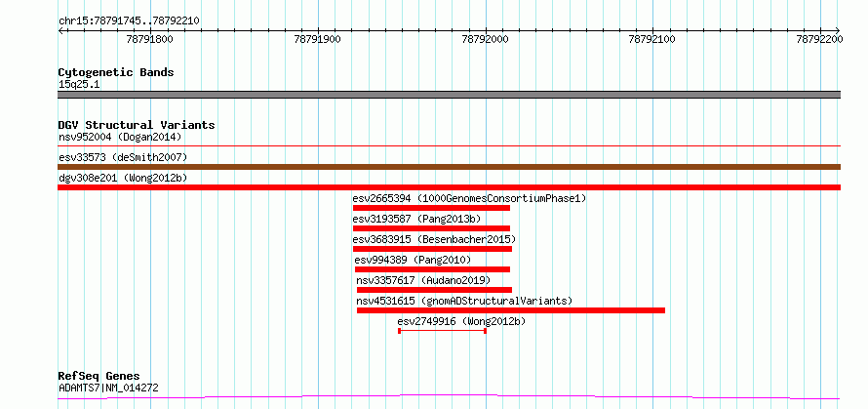Click the red dgv308e201 variant bar

click(449, 187)
